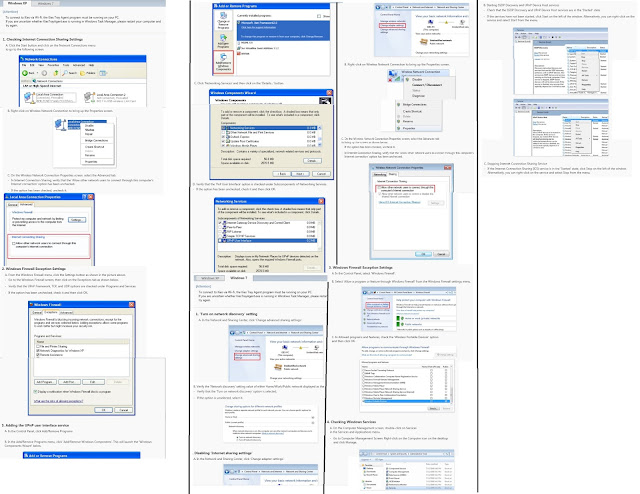
Task: Open the Help menu in Network Connections
Action: 91,65
